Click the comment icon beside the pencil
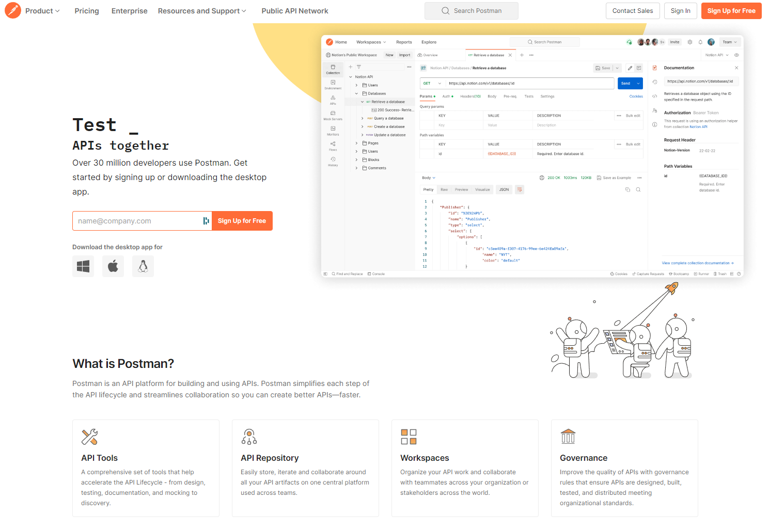This screenshot has width=769, height=532. click(x=639, y=68)
